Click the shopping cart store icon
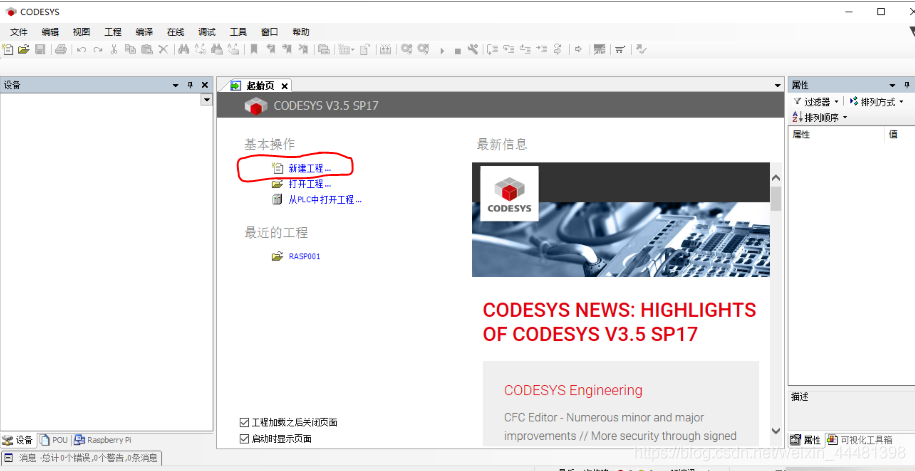Viewport: 915px width, 471px height. [620, 50]
